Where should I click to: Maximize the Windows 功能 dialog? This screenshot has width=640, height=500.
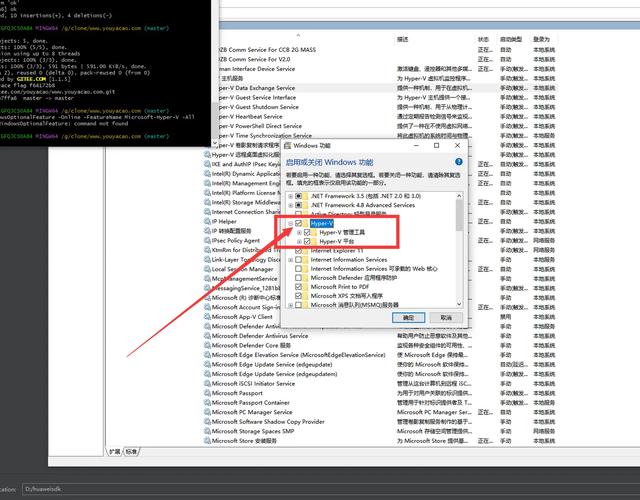pyautogui.click(x=436, y=145)
